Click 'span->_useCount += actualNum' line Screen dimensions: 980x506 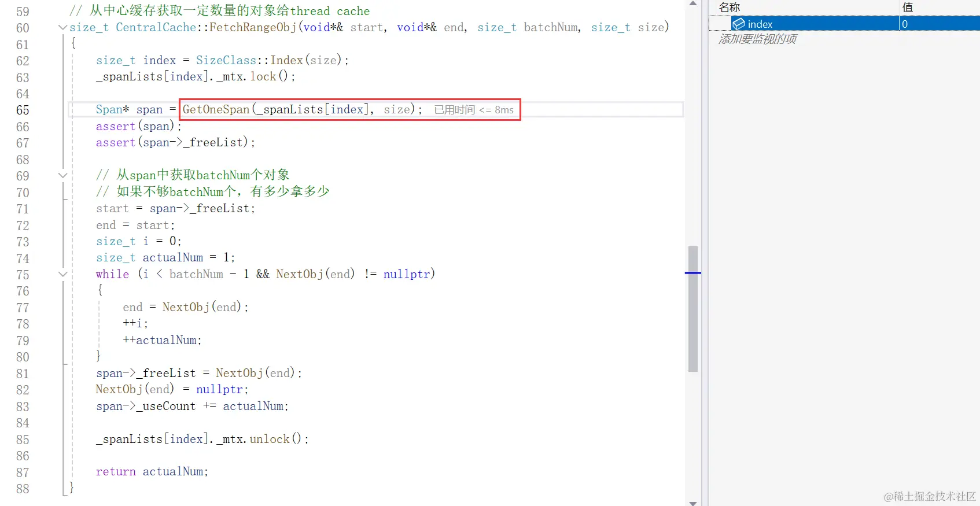192,406
